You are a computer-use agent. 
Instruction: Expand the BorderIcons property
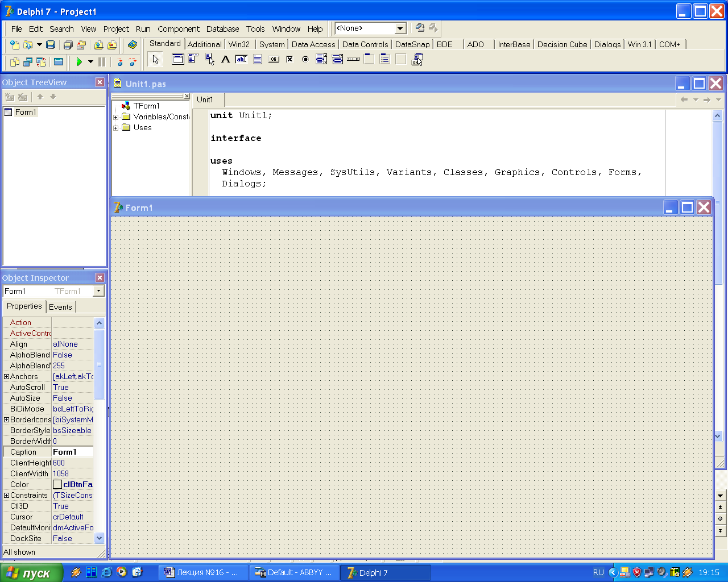pyautogui.click(x=7, y=419)
